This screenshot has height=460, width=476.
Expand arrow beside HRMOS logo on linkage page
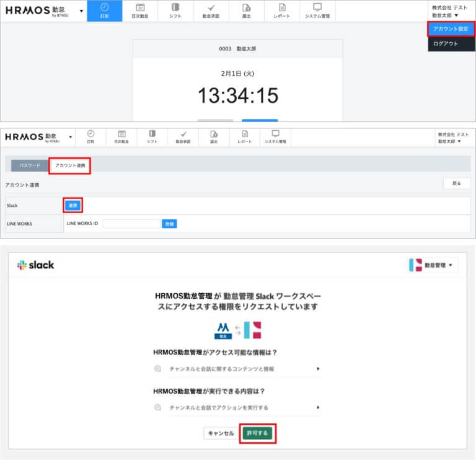(71, 137)
